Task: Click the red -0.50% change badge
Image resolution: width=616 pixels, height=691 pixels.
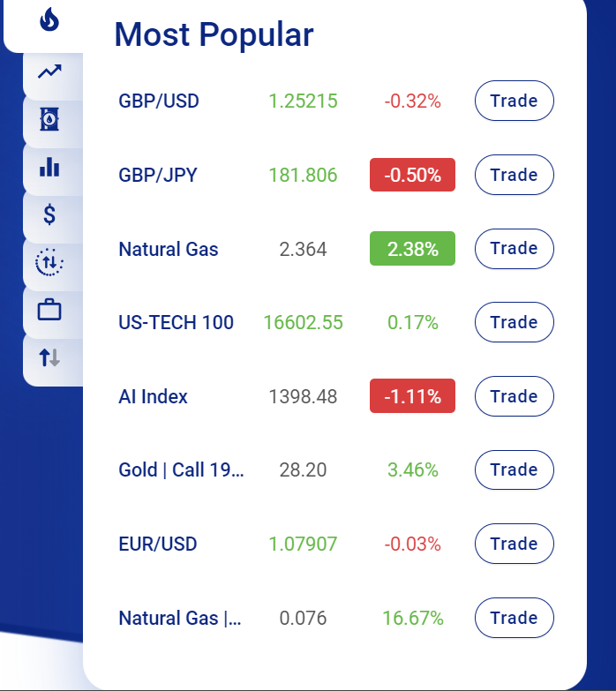Action: click(x=412, y=175)
